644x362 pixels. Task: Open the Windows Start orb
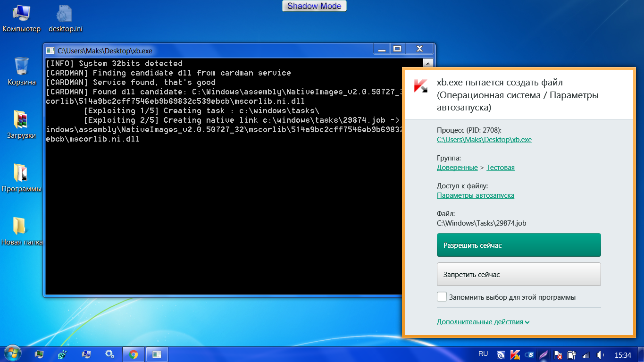click(13, 354)
